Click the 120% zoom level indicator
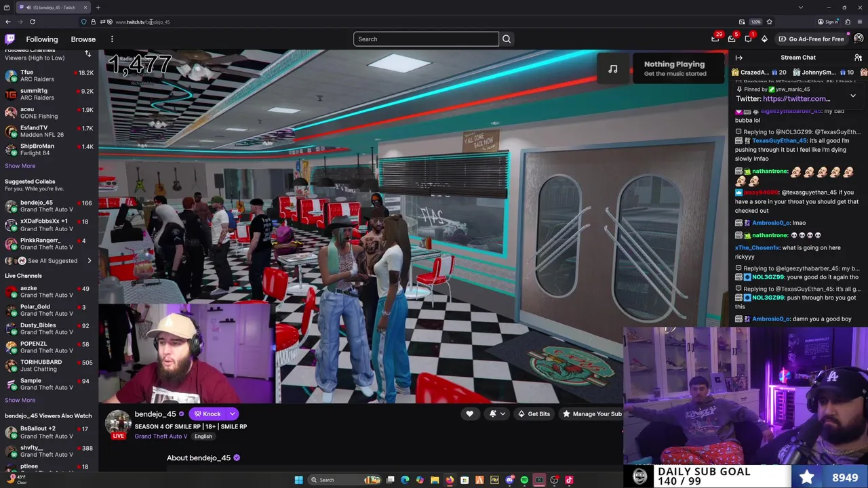This screenshot has height=488, width=868. 756,22
